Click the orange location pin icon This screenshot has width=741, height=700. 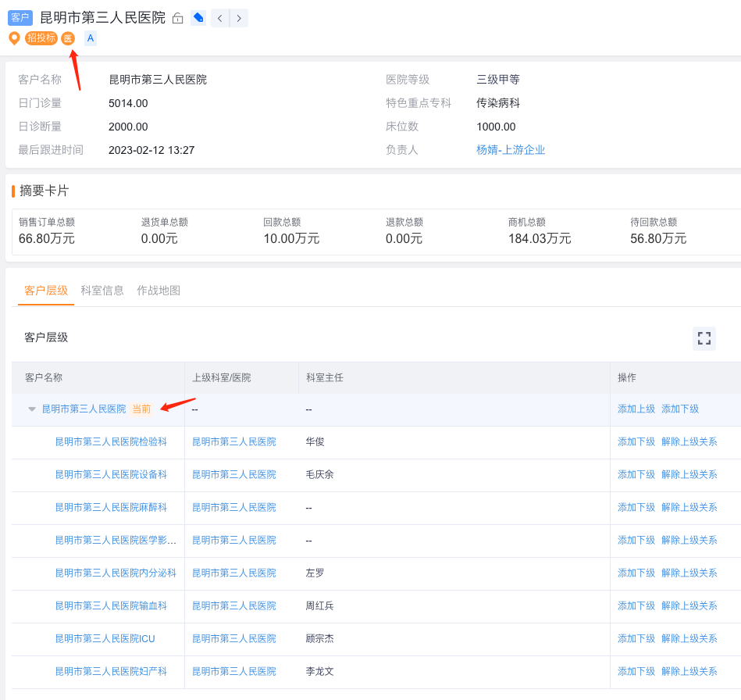point(14,38)
